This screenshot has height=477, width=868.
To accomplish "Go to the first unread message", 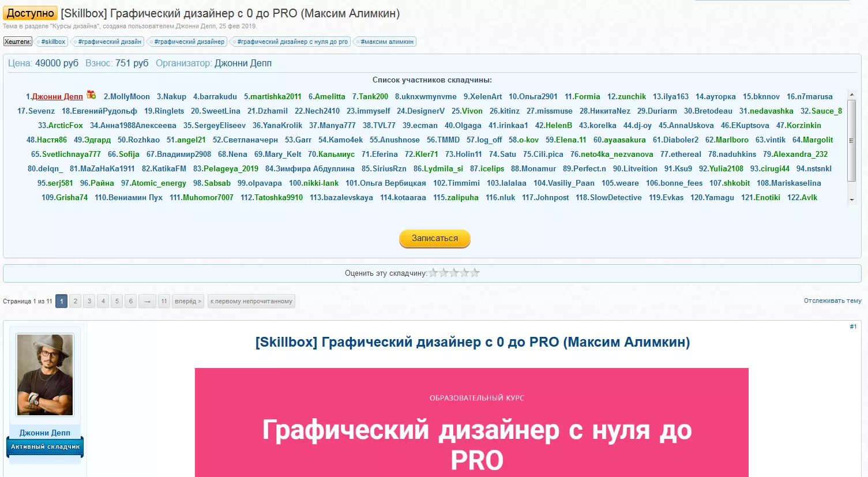I will (251, 301).
